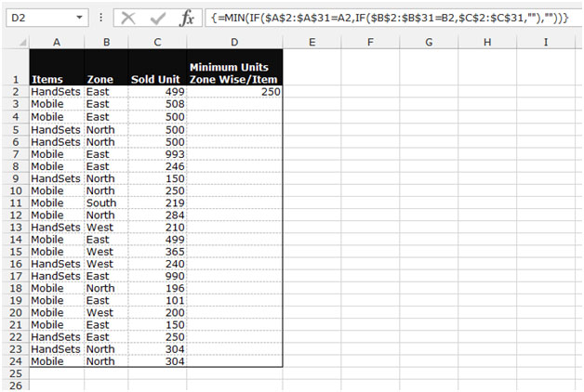Select HandSets cell in row 2
The width and height of the screenshot is (584, 392).
57,92
